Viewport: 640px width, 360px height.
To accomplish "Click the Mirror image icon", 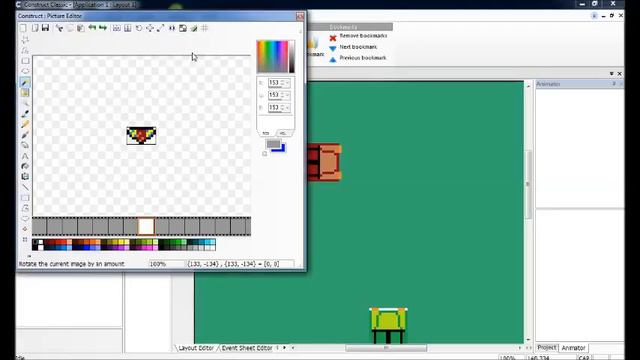I will click(x=172, y=28).
